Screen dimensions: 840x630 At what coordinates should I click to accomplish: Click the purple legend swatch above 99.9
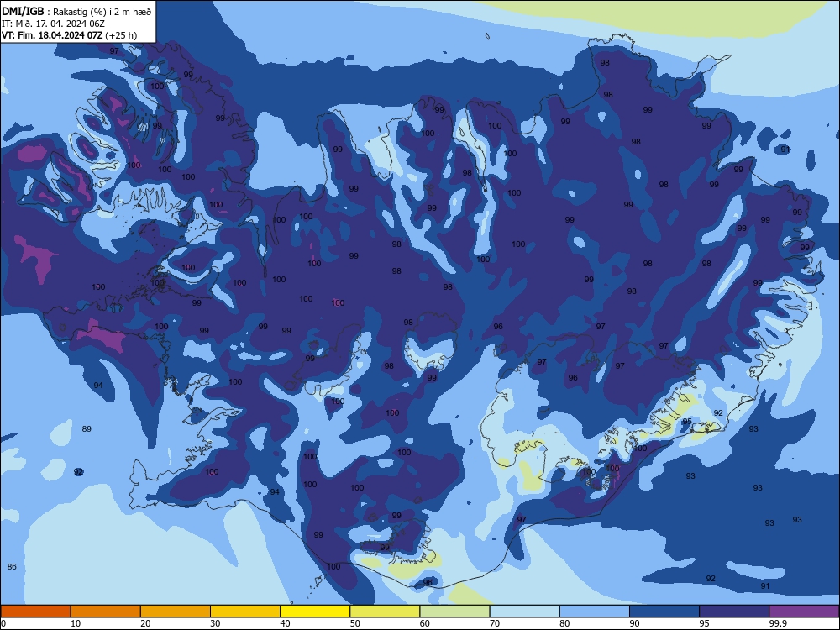(804, 612)
